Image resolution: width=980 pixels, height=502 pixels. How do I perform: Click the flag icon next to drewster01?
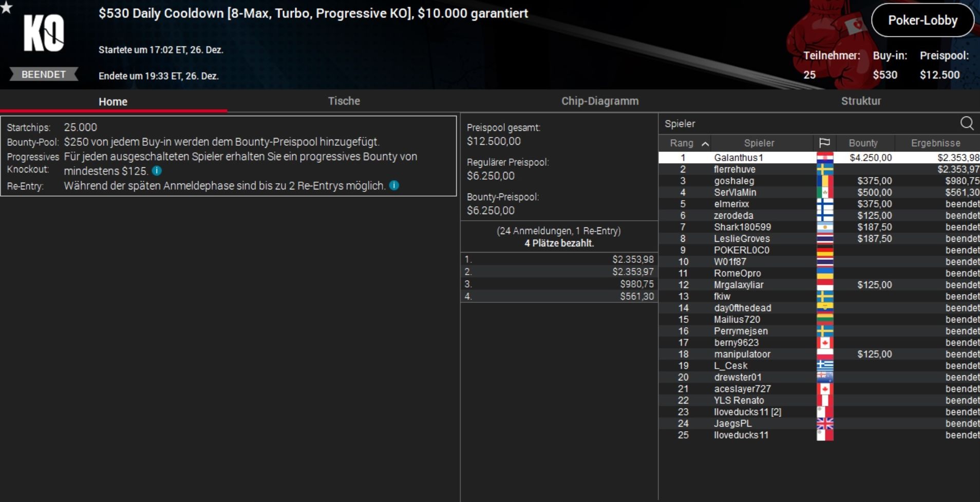pyautogui.click(x=825, y=377)
